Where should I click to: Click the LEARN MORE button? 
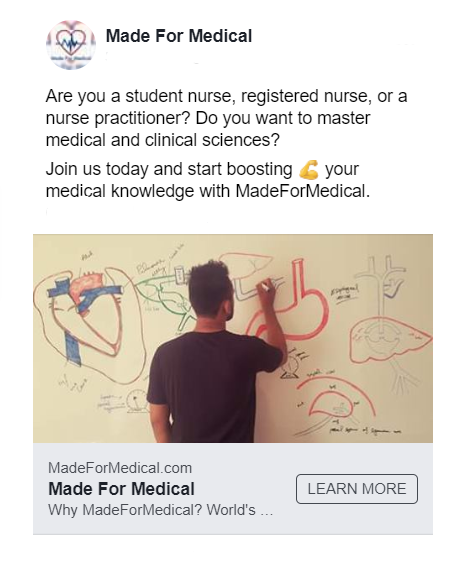[357, 489]
